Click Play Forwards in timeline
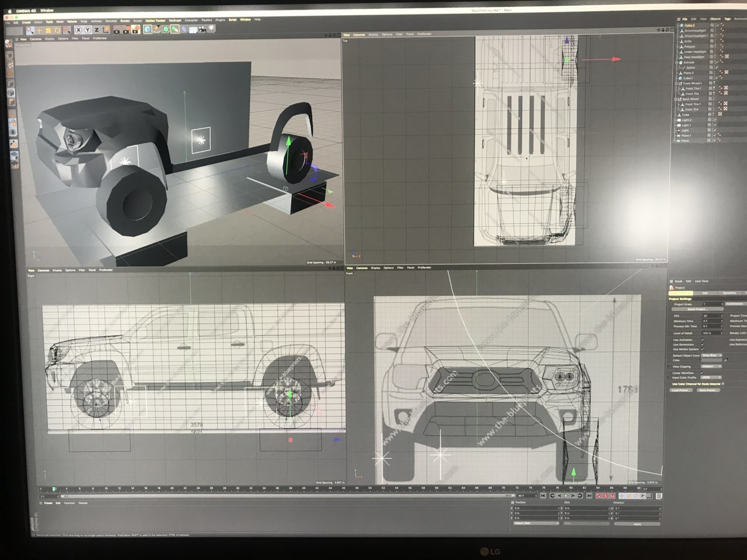Viewport: 747px width, 560px height. click(x=566, y=495)
